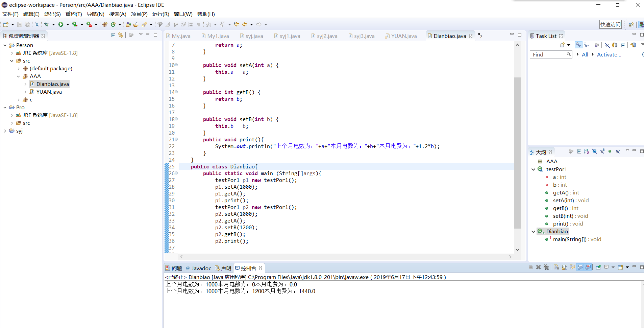Click Synchronize Changed in the Task List

633,45
